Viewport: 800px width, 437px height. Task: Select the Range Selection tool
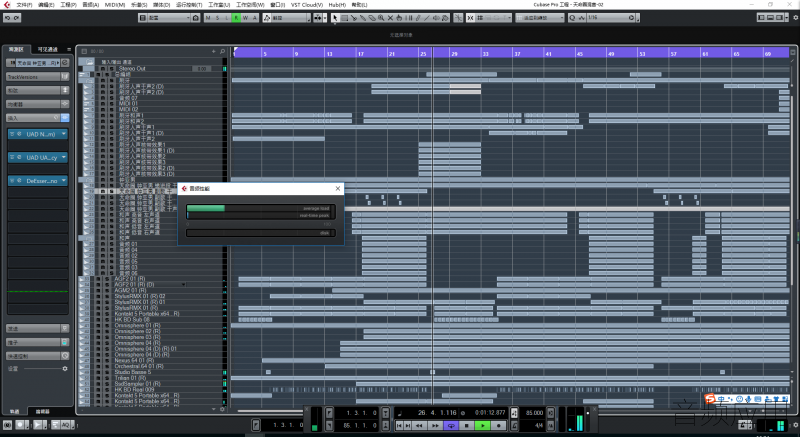(x=344, y=18)
